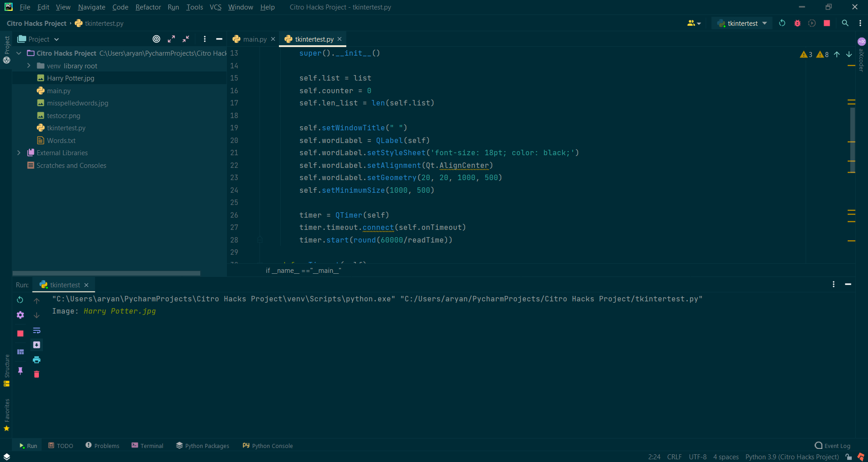Open the Refactor menu
Screen dimensions: 868x462
coord(148,7)
